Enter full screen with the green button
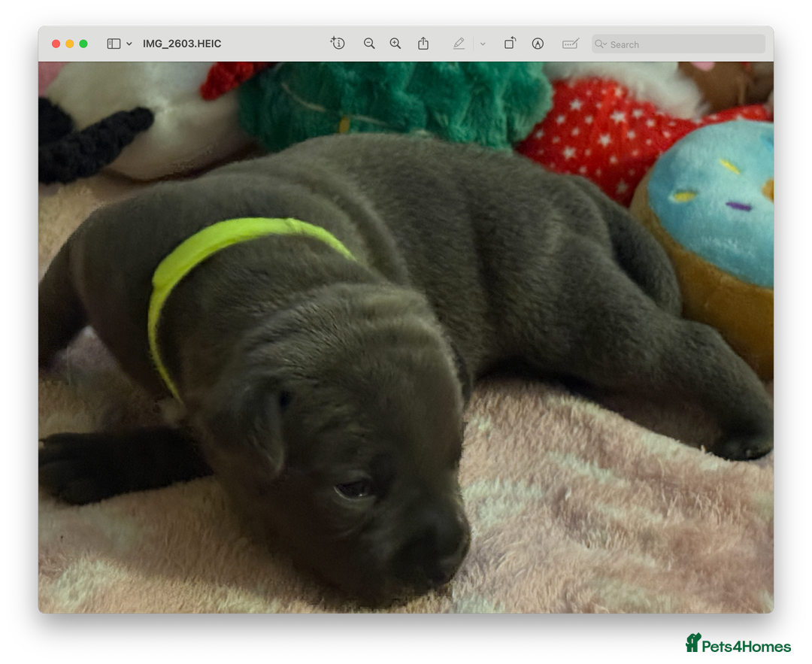 pyautogui.click(x=84, y=44)
